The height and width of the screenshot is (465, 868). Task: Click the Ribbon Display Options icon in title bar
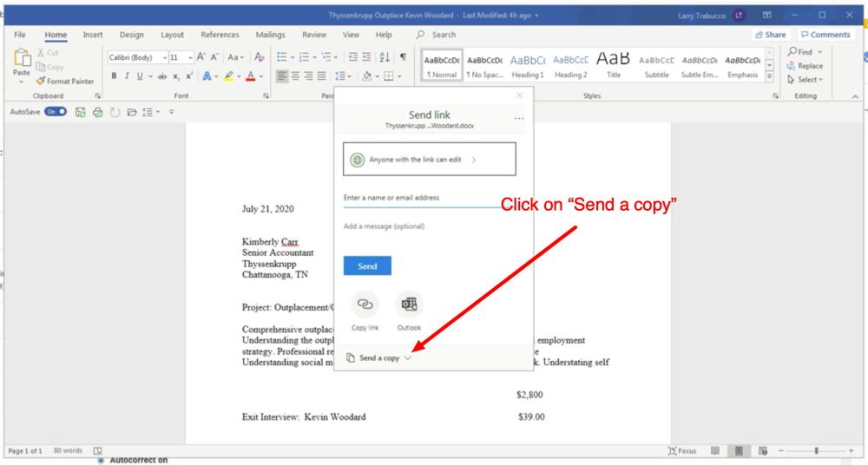[x=766, y=15]
